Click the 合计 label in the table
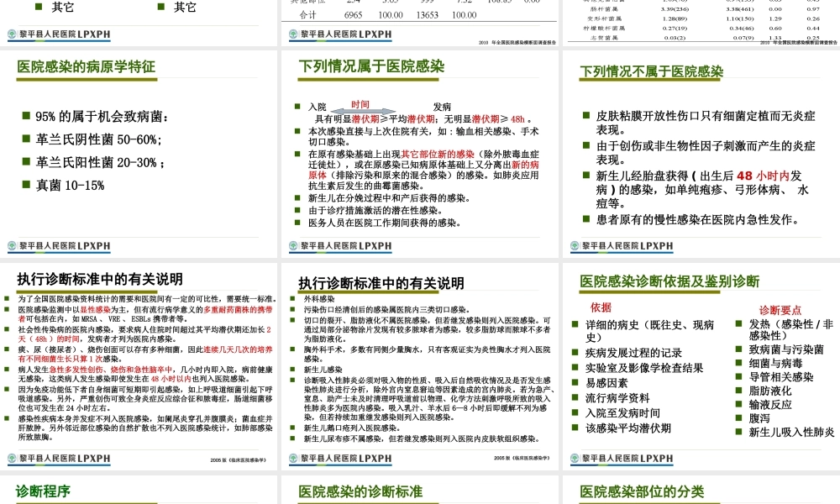Image resolution: width=840 pixels, height=504 pixels. 307,15
